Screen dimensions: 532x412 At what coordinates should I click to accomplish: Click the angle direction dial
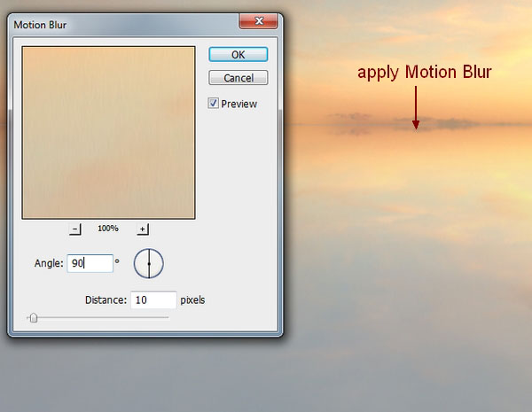tap(149, 263)
